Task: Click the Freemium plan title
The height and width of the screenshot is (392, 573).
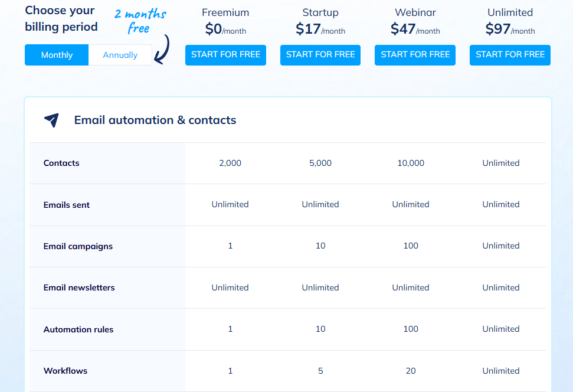Action: click(x=225, y=12)
